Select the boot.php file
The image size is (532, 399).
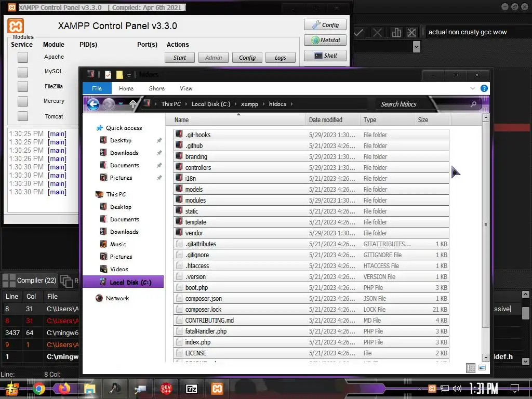point(311,287)
